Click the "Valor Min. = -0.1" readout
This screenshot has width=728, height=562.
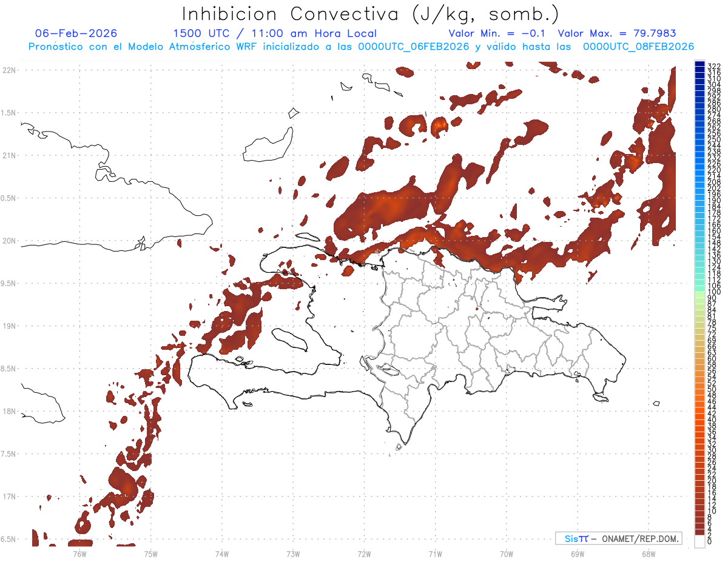tap(497, 34)
